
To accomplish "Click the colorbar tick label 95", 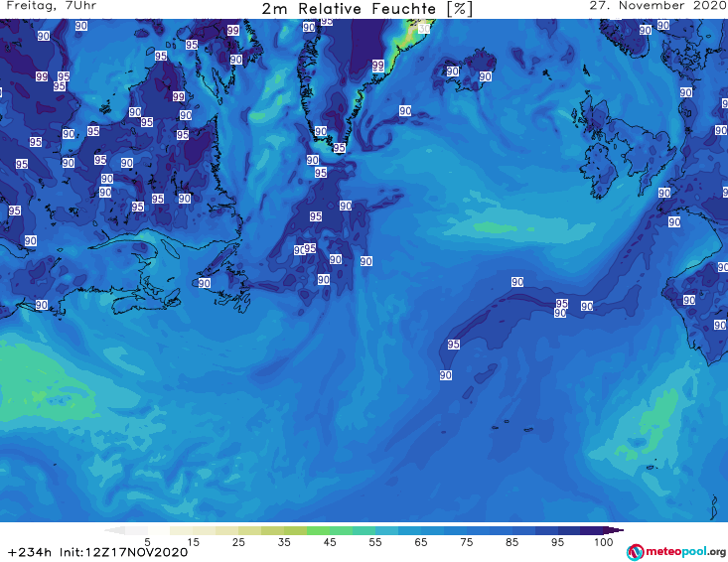I will (x=557, y=542).
